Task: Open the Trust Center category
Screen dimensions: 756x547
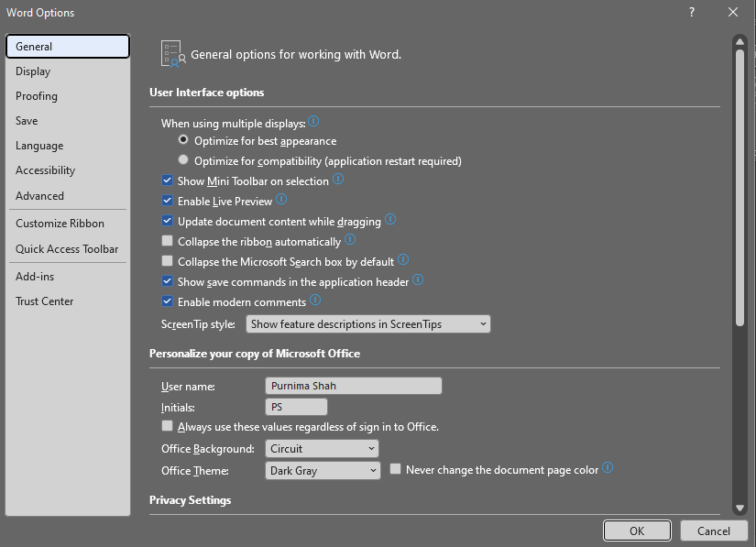Action: pos(68,301)
